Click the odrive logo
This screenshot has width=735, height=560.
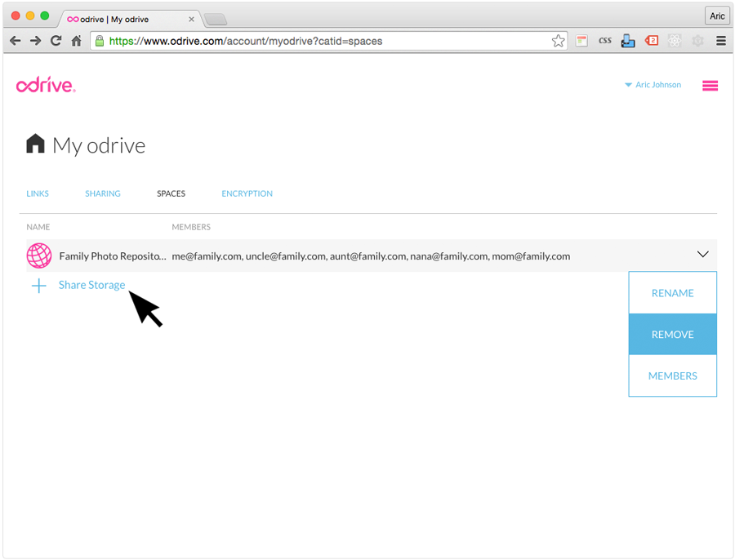pos(46,85)
